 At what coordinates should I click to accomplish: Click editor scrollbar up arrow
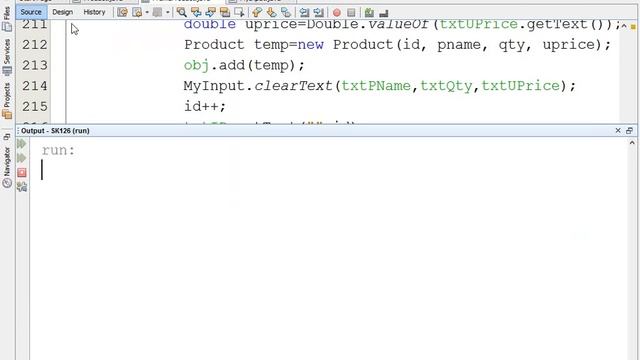(x=624, y=26)
